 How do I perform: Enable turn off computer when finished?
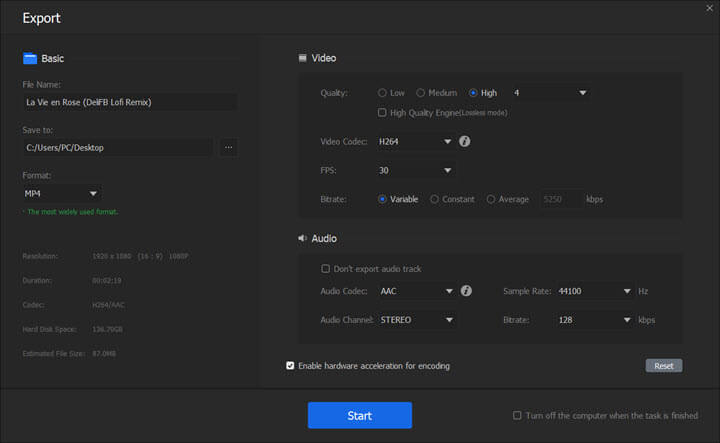pyautogui.click(x=517, y=415)
